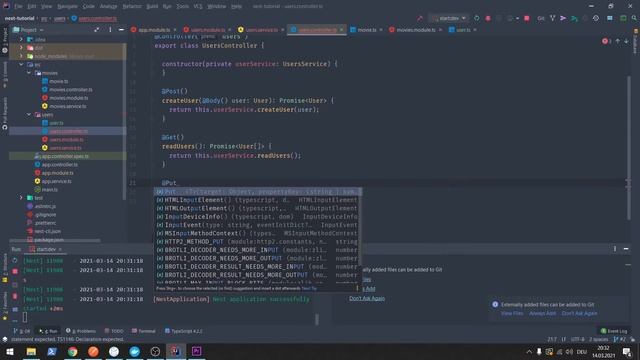Open Project panel options menu icon
640x360 pixels.
pyautogui.click(x=110, y=30)
